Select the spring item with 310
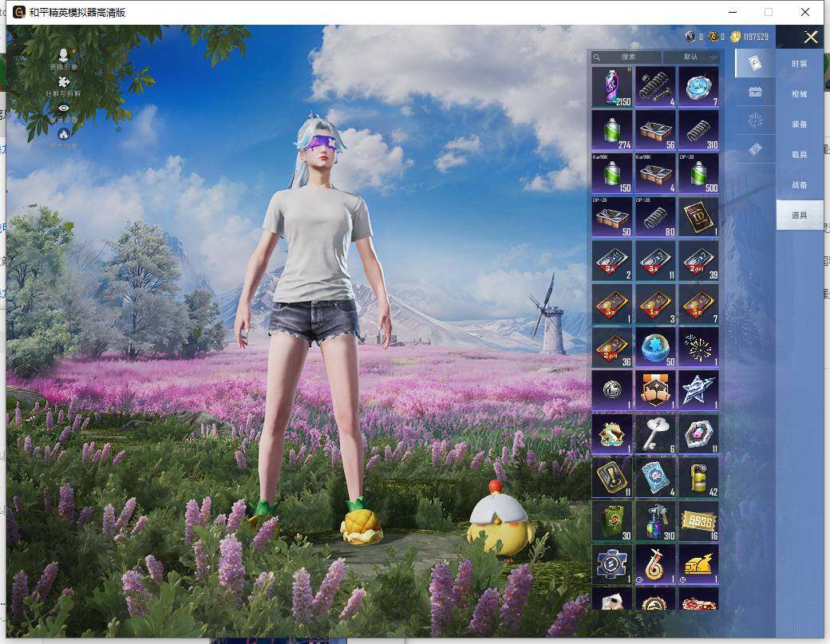This screenshot has height=644, width=830. click(x=699, y=130)
